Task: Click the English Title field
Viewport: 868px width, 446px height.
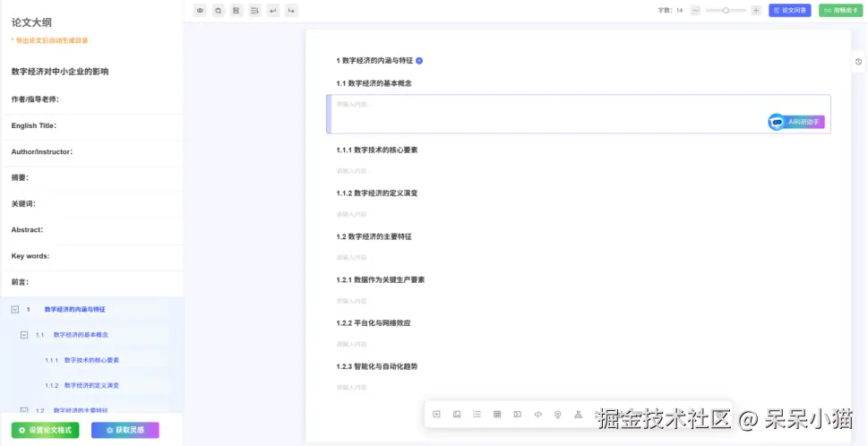Action: point(92,125)
